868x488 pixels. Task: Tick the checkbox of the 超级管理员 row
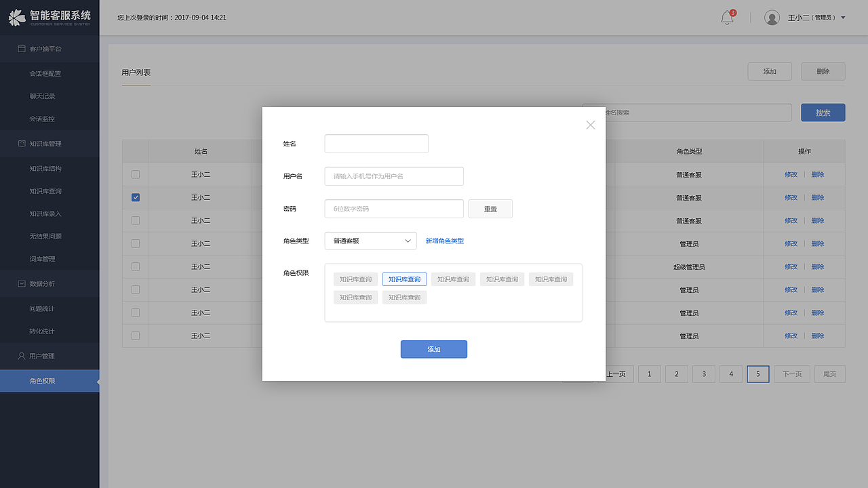tap(136, 266)
